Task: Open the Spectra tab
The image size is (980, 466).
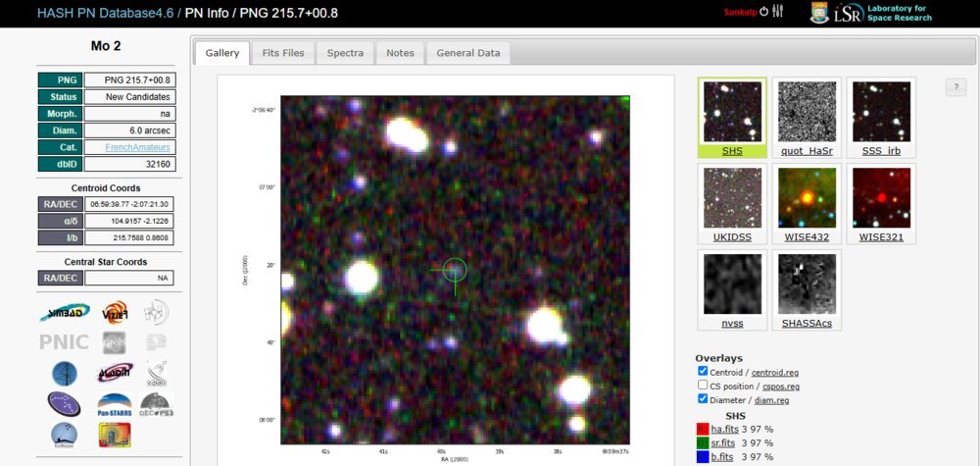Action: point(345,53)
